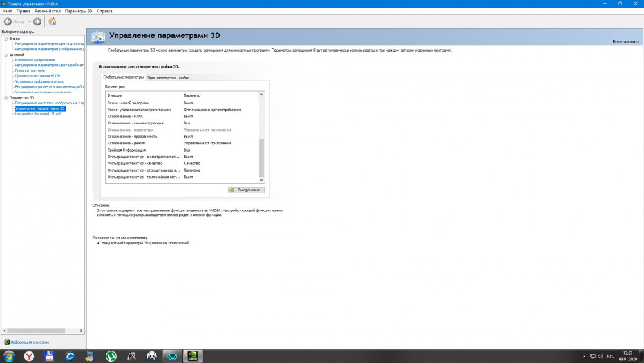
Task: Open the Справка menu
Action: 105,11
